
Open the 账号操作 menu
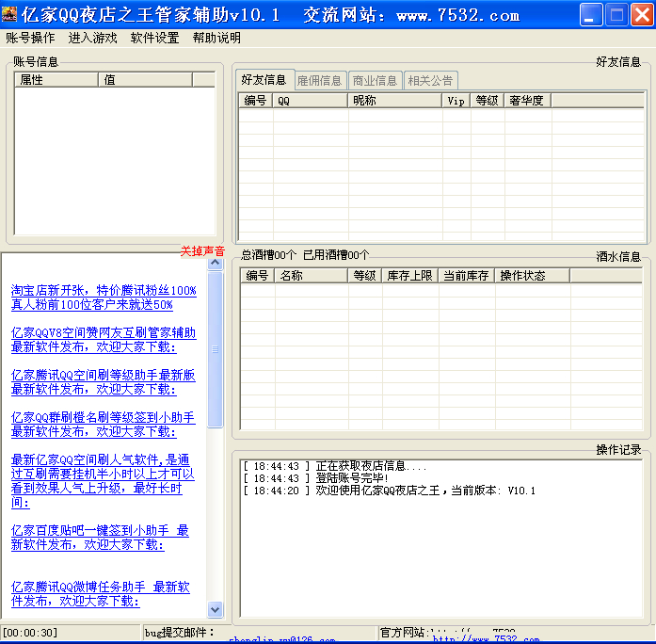coord(30,38)
